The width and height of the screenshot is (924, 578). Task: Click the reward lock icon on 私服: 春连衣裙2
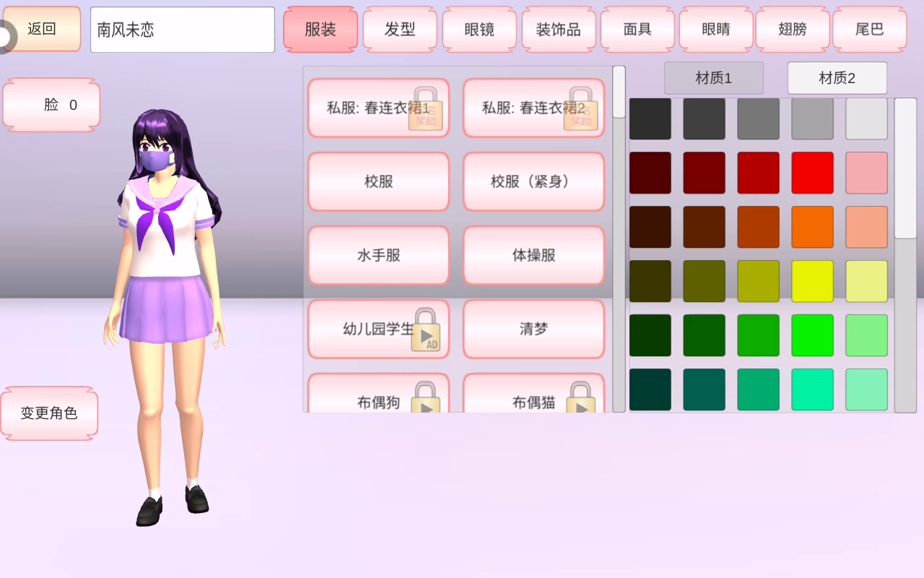click(x=580, y=109)
